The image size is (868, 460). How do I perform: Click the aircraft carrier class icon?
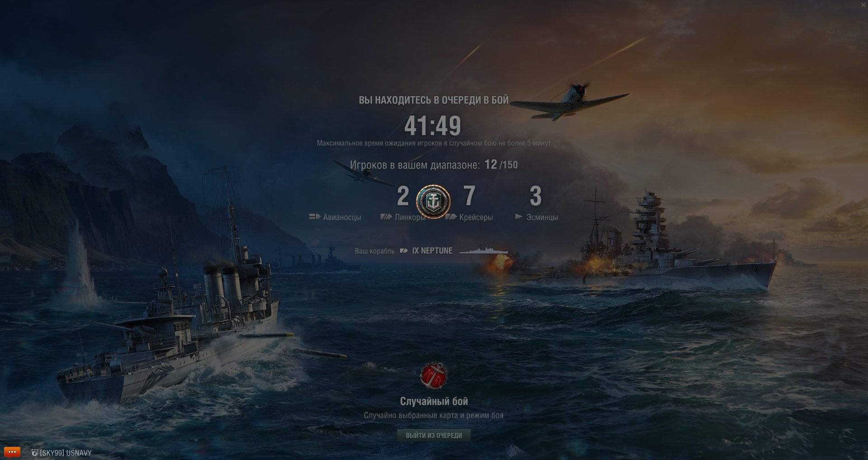[315, 217]
